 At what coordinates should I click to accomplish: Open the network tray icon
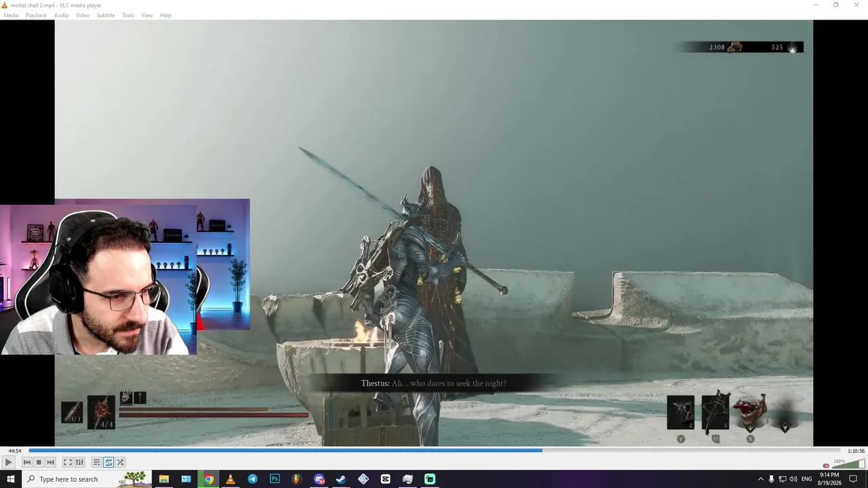point(782,479)
